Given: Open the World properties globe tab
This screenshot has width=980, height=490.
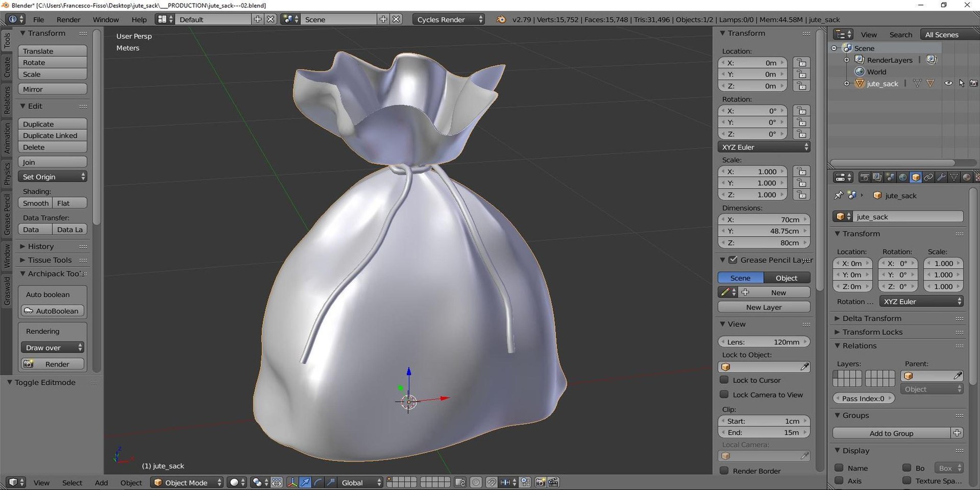Looking at the screenshot, I should [x=903, y=177].
